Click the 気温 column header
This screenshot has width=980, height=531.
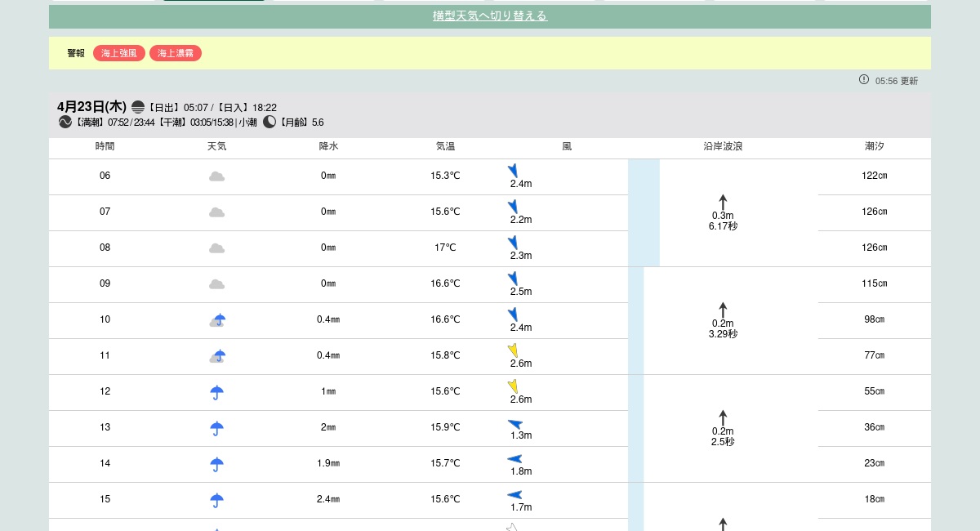click(445, 146)
